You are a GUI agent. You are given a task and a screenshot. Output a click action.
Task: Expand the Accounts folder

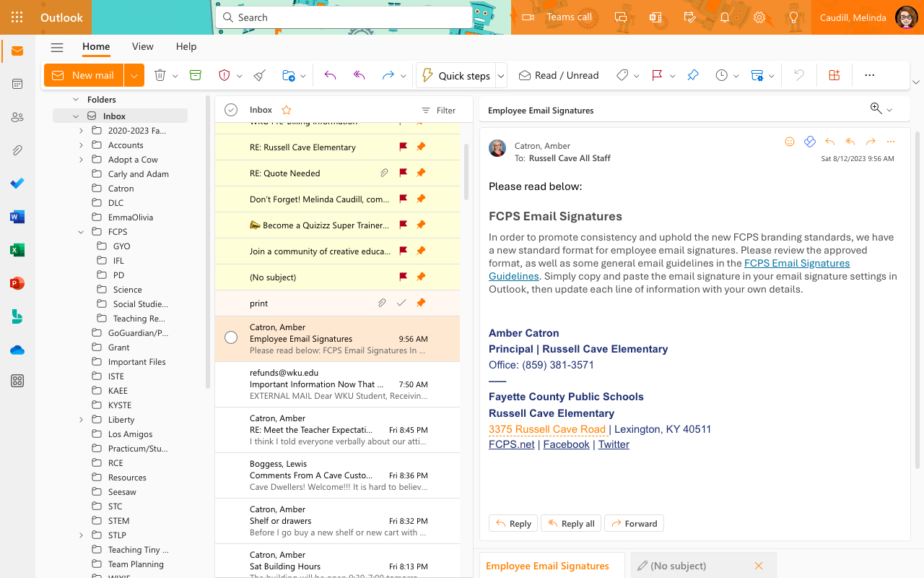(x=81, y=145)
